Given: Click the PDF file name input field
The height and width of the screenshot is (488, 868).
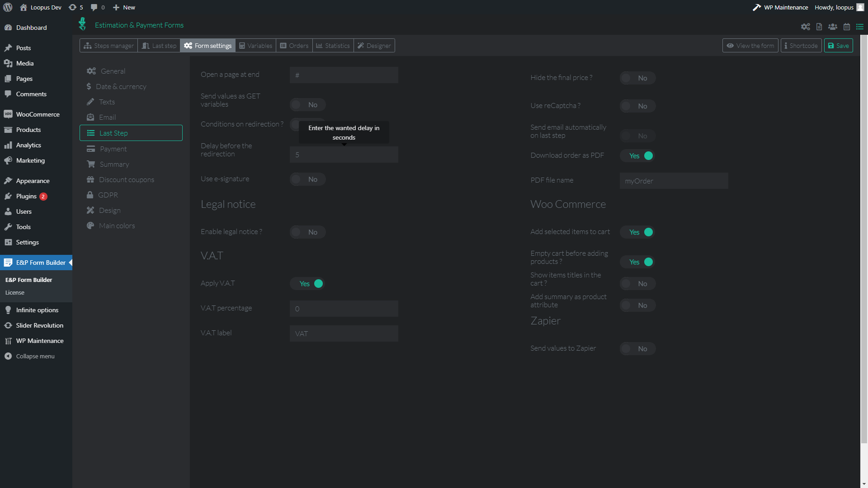Looking at the screenshot, I should coord(674,181).
